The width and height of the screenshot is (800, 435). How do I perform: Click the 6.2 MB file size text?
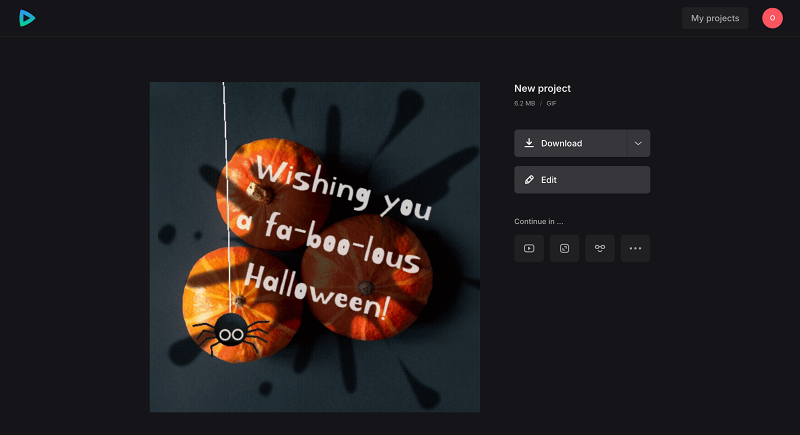tap(525, 103)
